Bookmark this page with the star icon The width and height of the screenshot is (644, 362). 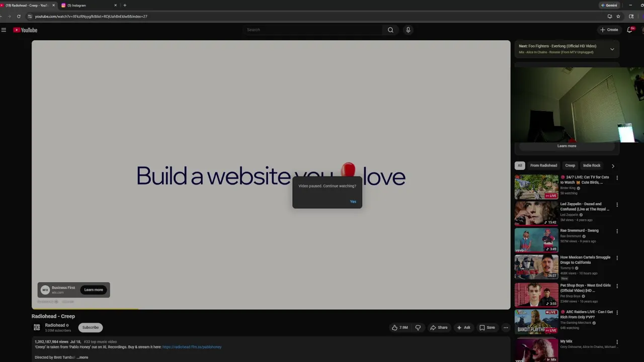[x=618, y=16]
